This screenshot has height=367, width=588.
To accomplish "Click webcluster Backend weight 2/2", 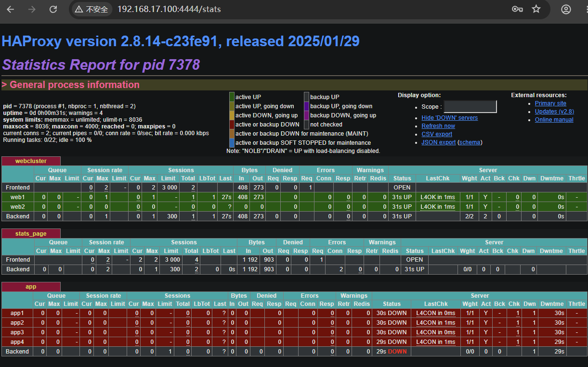I will (469, 216).
